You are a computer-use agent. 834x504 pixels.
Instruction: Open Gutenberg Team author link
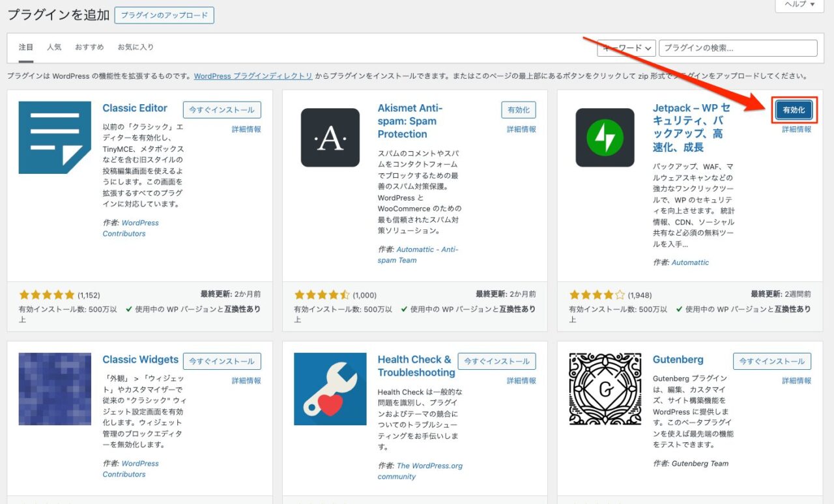[x=700, y=464]
